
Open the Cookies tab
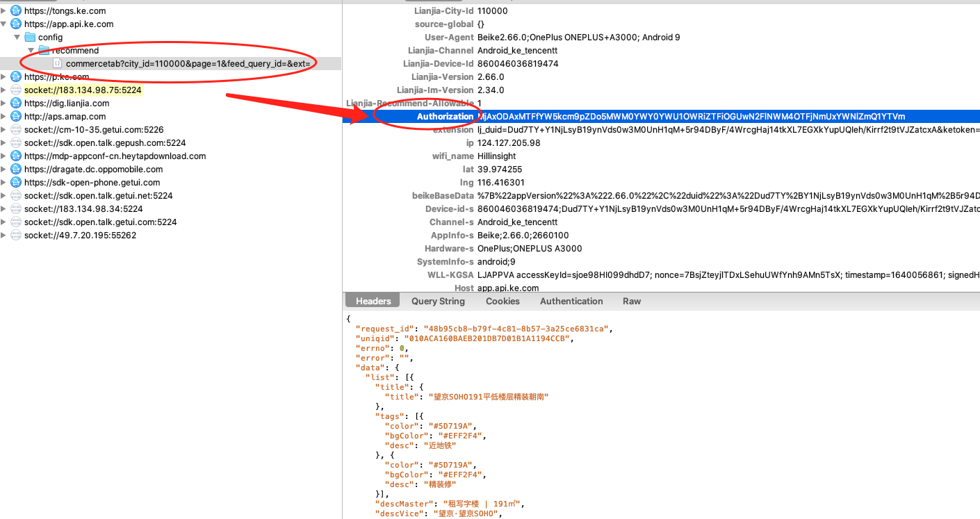tap(503, 301)
